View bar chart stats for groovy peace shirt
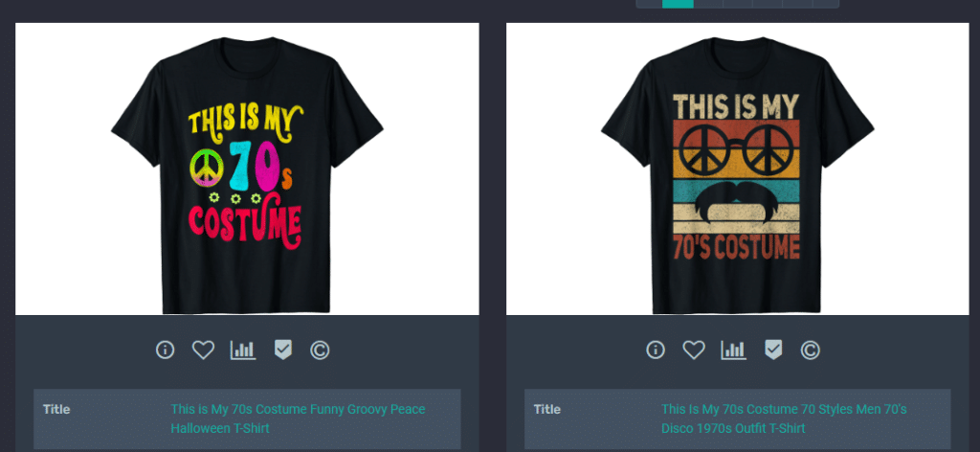This screenshot has height=452, width=980. [243, 350]
